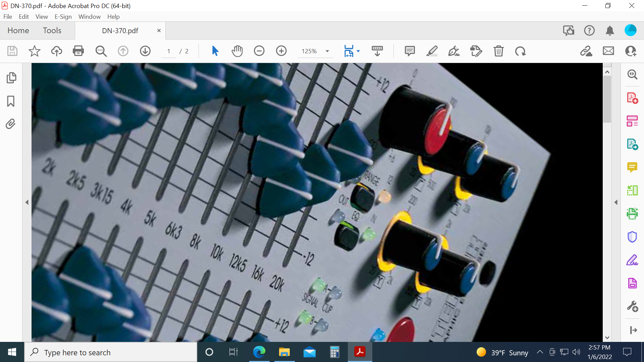Switch to the Tools tab
This screenshot has width=644, height=362.
click(x=52, y=30)
